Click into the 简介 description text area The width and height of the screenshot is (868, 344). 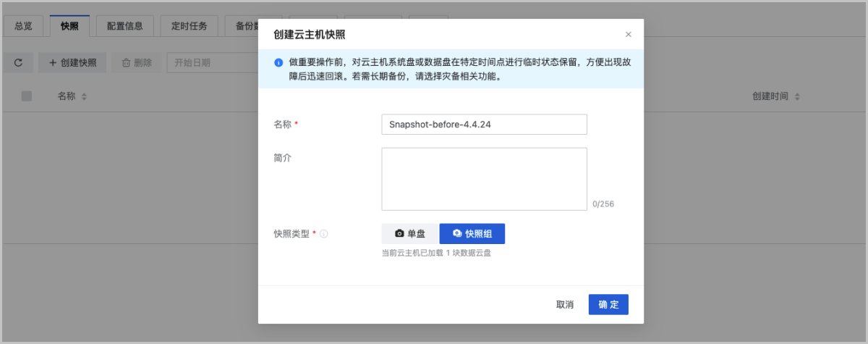pyautogui.click(x=484, y=179)
